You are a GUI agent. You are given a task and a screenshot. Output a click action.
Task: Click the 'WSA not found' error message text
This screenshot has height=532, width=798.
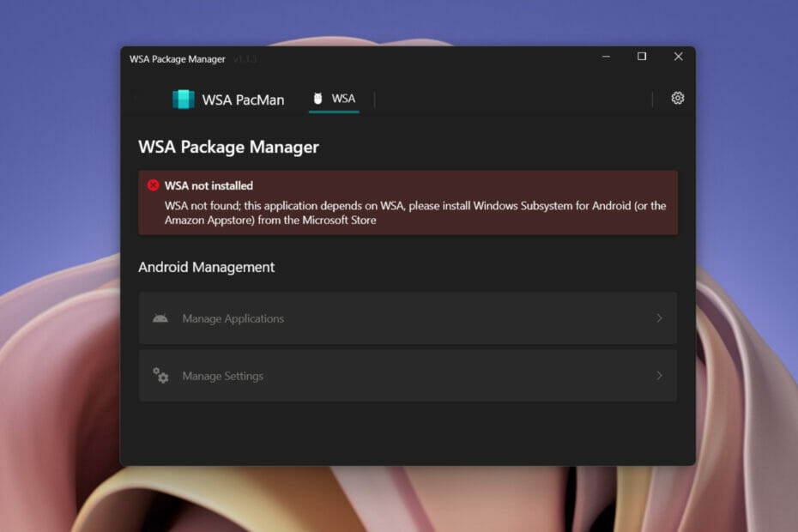[415, 213]
